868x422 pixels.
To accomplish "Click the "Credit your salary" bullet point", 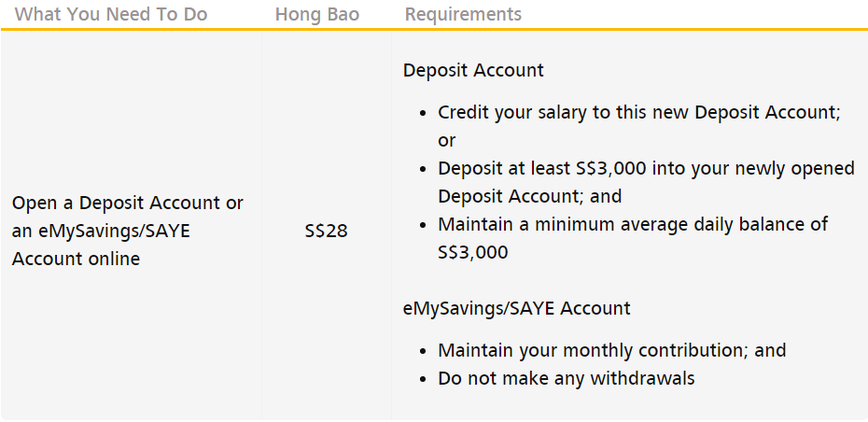I will 639,112.
